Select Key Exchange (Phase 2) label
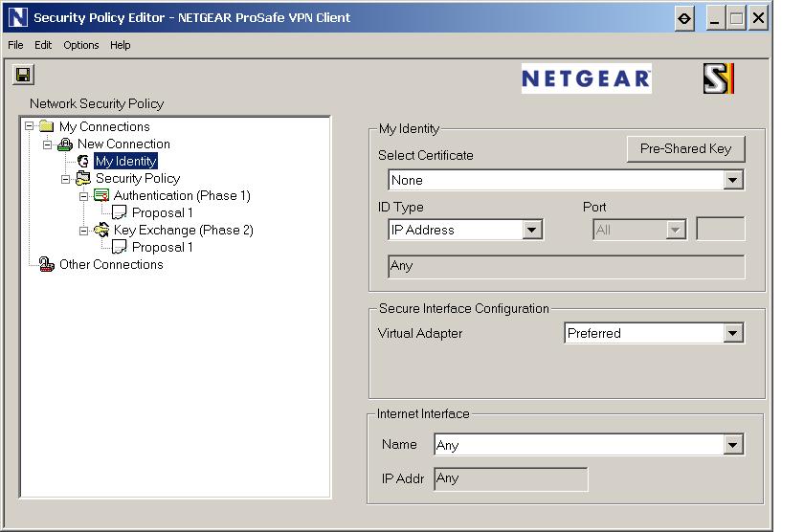804x532 pixels. [184, 231]
